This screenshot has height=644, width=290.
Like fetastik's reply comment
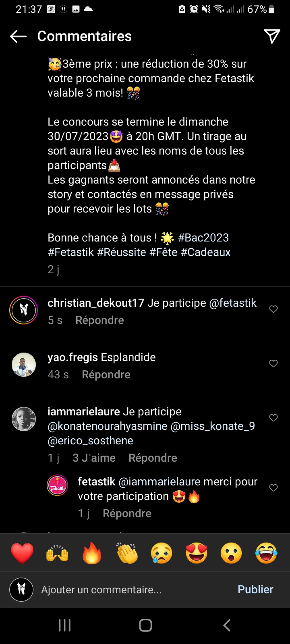(273, 488)
